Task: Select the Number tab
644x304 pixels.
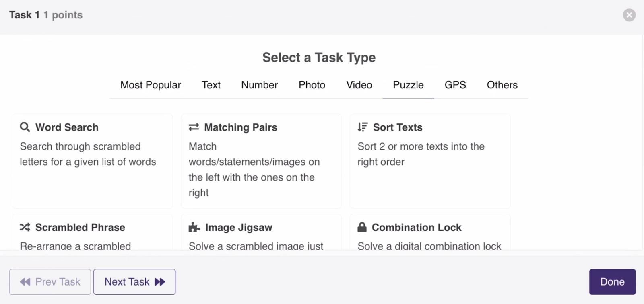Action: [x=260, y=85]
